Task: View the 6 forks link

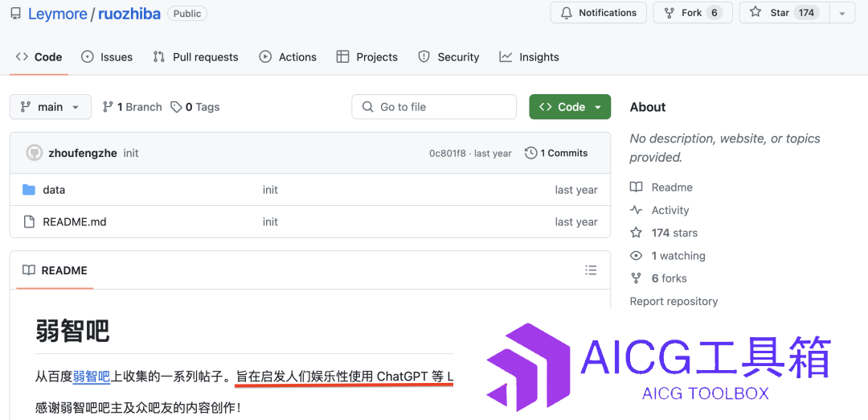Action: tap(658, 278)
